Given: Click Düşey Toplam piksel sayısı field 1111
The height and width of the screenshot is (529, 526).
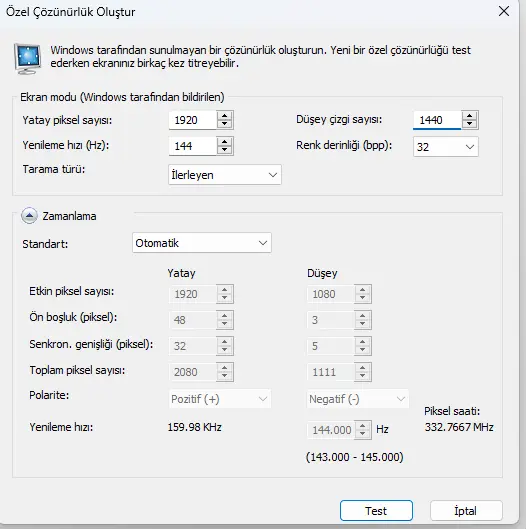Looking at the screenshot, I should (x=331, y=372).
